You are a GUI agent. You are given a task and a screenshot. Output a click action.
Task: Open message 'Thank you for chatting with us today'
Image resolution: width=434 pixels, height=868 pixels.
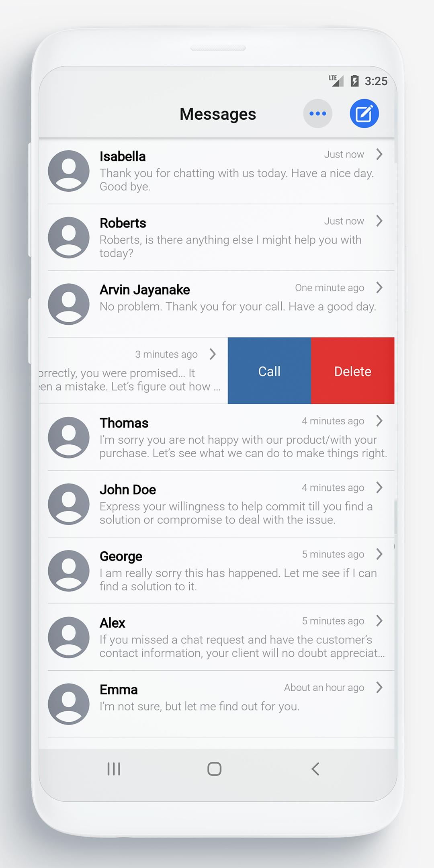pyautogui.click(x=237, y=180)
